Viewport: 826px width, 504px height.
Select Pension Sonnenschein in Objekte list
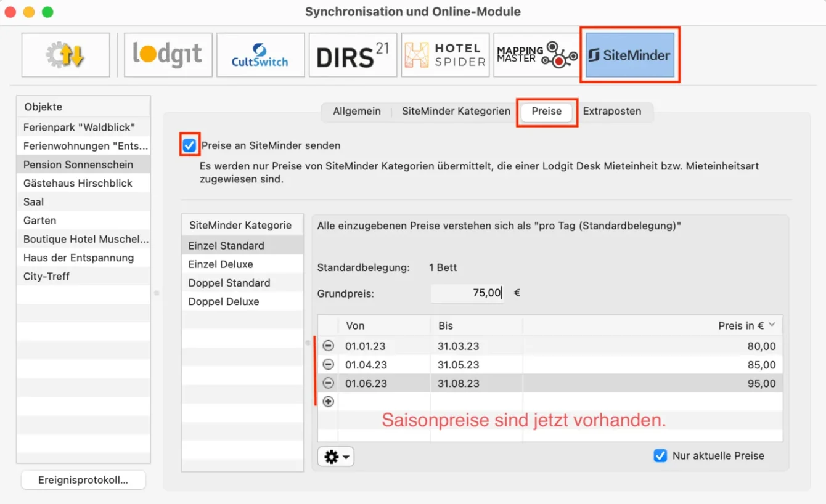pyautogui.click(x=84, y=165)
